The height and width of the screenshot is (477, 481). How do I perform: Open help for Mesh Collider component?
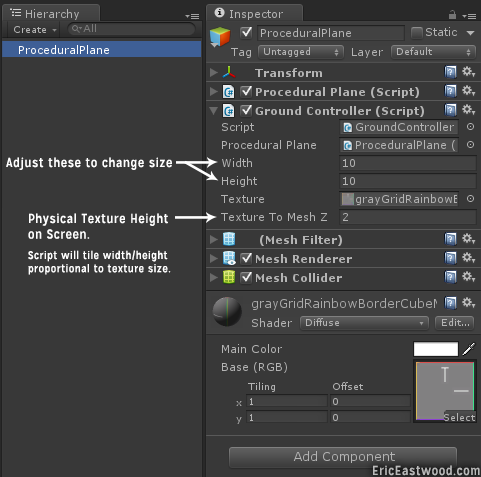[x=450, y=277]
